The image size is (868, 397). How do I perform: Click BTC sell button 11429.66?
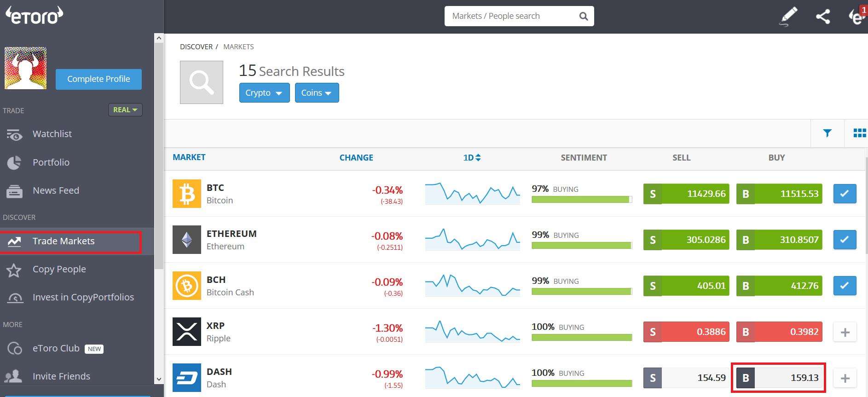[686, 194]
